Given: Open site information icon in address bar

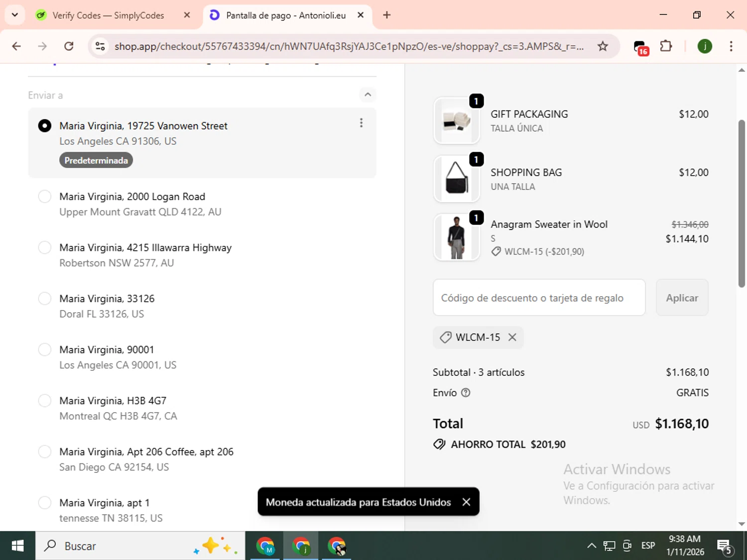Looking at the screenshot, I should pyautogui.click(x=100, y=46).
